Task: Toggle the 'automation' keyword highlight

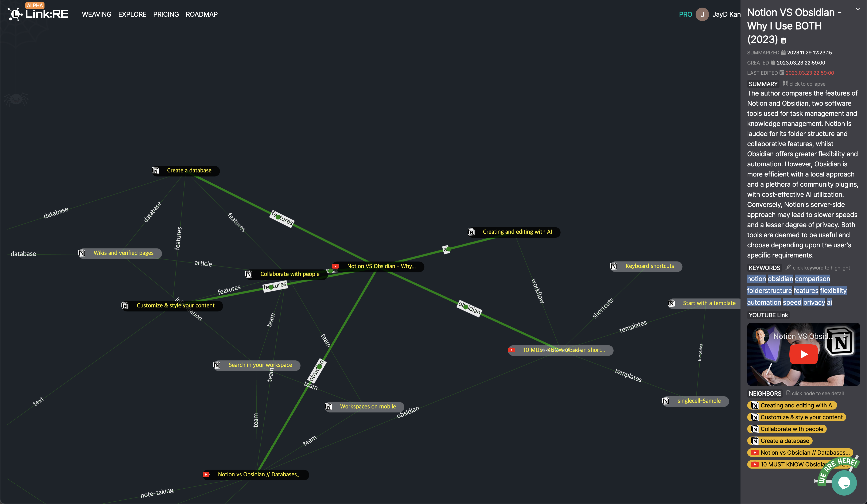Action: 764,302
